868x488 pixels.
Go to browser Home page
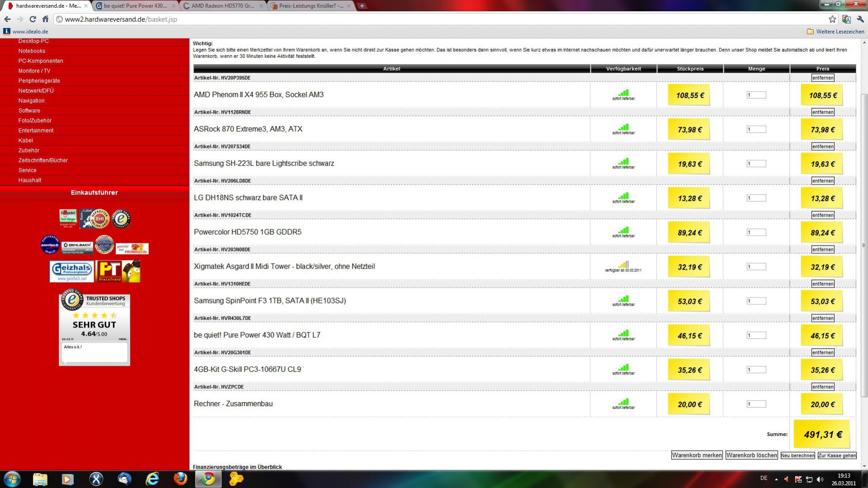[x=45, y=19]
